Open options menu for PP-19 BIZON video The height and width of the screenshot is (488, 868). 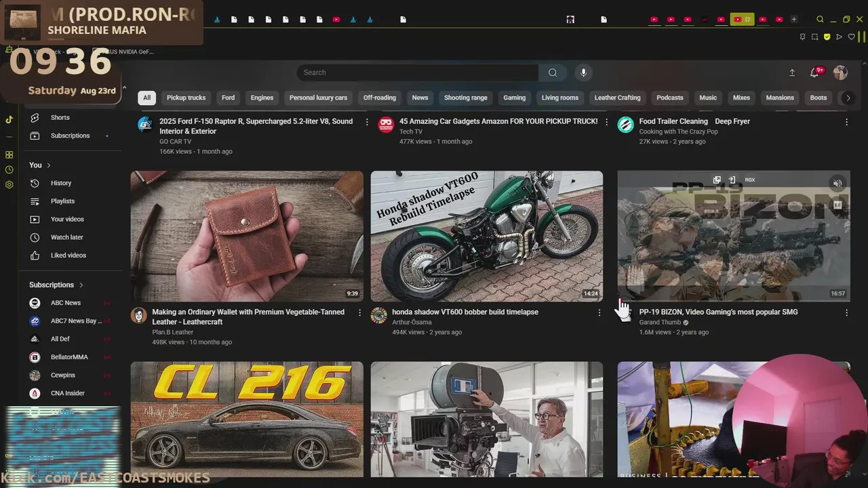tap(846, 312)
